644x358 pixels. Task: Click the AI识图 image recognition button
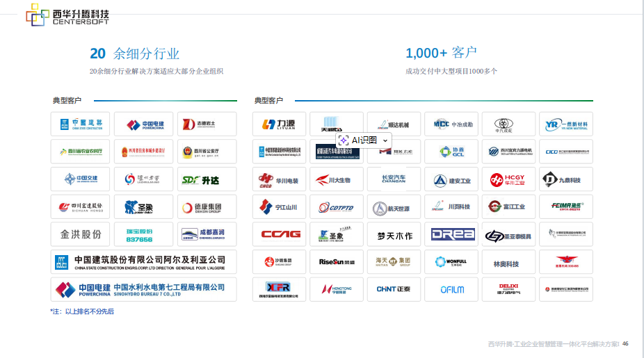359,140
